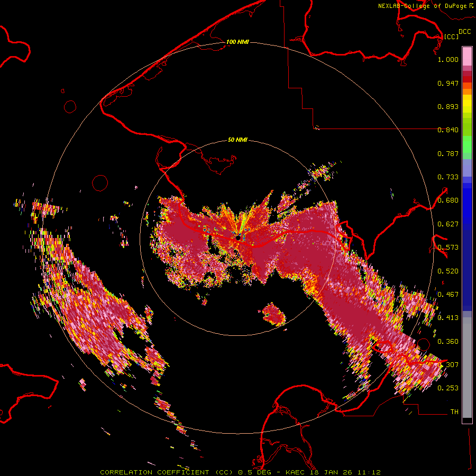Click the Correlation Coefficient KAEC caption
Screen dimensions: 476x476
[240, 472]
